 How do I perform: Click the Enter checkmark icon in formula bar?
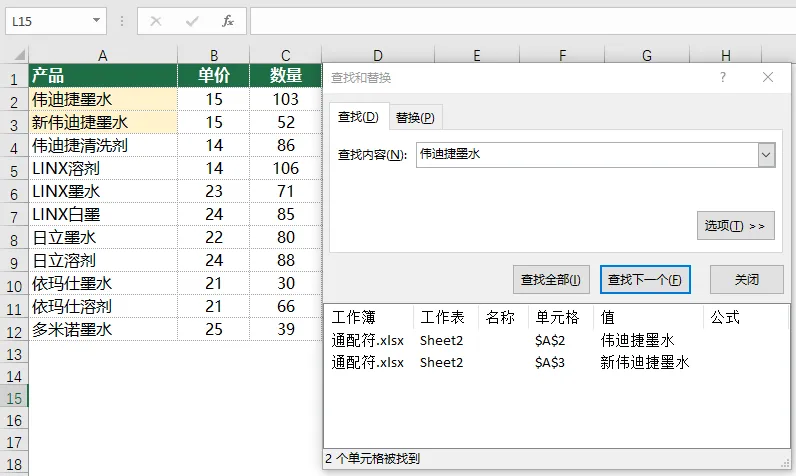(192, 21)
